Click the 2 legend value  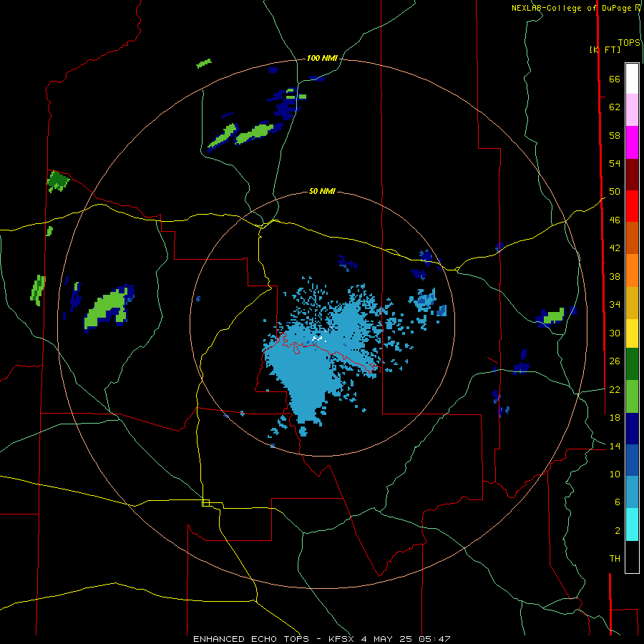[618, 531]
